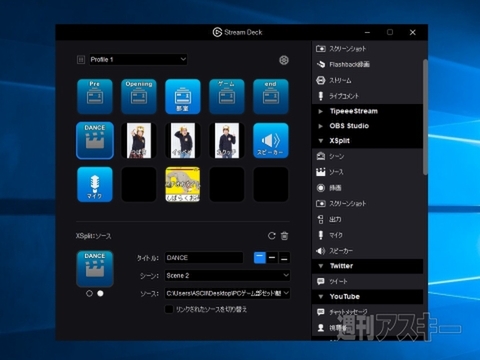Select the third person photo key
The width and height of the screenshot is (480, 360).
pos(227,140)
